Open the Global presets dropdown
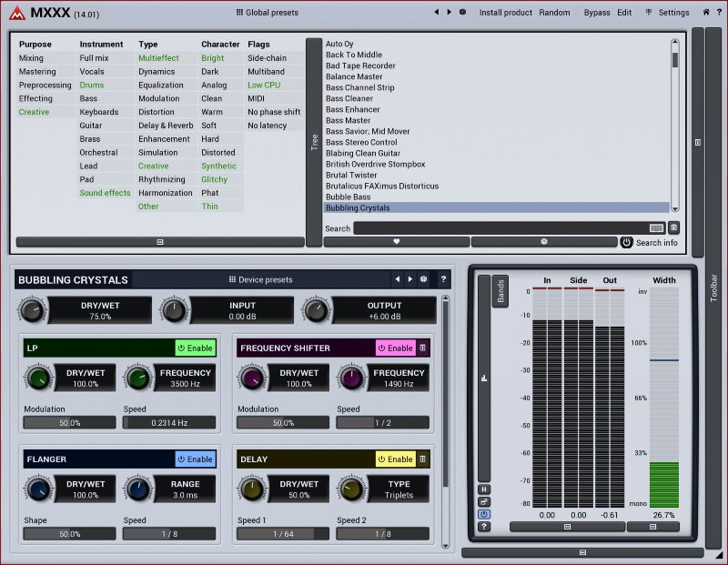The image size is (728, 565). coord(267,13)
